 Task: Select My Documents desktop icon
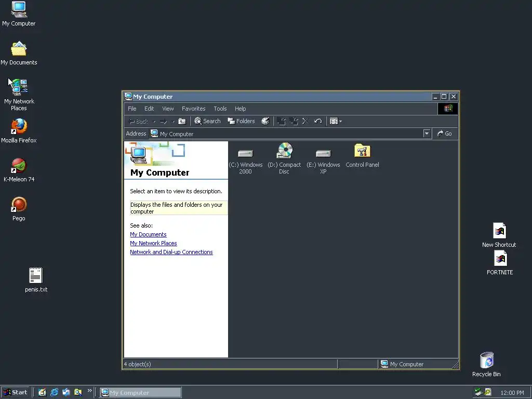19,54
